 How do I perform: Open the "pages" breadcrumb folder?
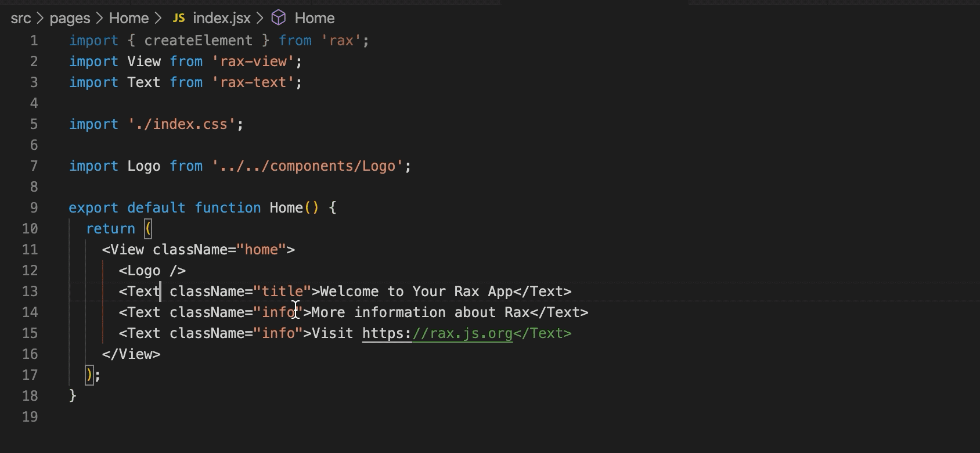click(x=70, y=18)
